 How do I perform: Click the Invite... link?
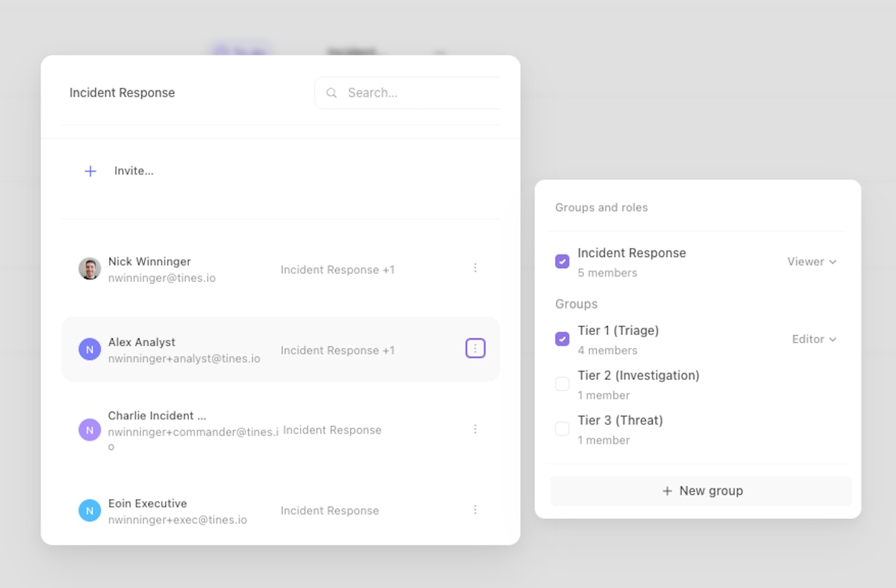pyautogui.click(x=134, y=171)
